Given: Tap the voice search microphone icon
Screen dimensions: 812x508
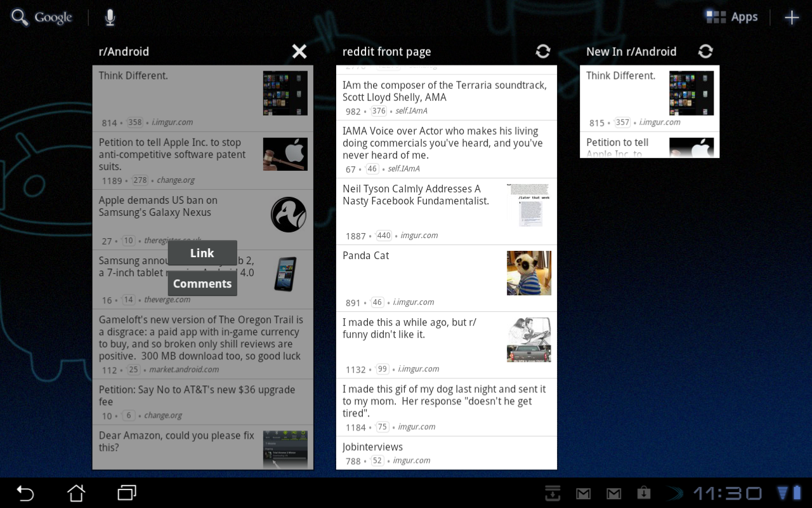Looking at the screenshot, I should 108,17.
